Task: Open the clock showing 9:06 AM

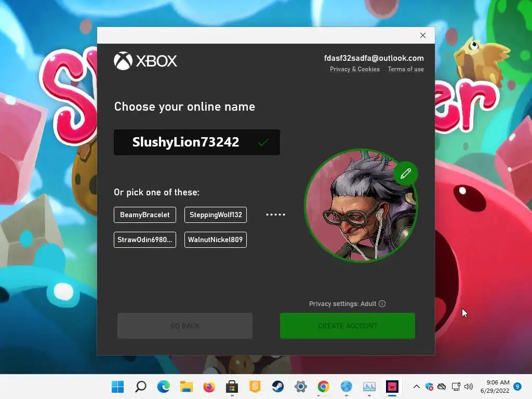Action: [495, 387]
